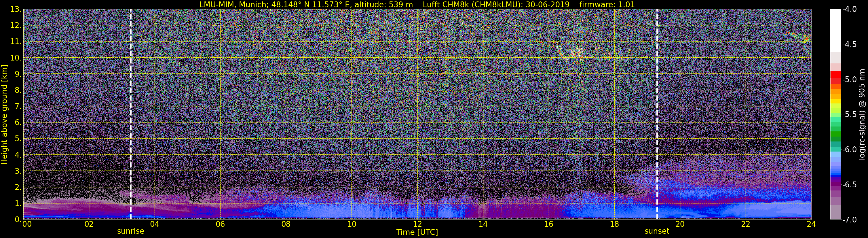Screen dimensions: 868x238
Task: Pick the yellow band of the colorbar
Action: [835, 101]
